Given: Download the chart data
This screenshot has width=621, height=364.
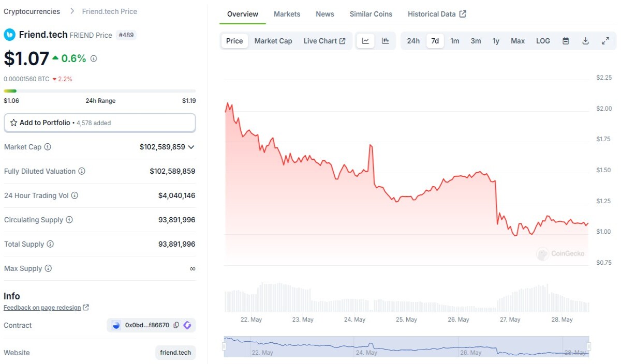Looking at the screenshot, I should (x=585, y=41).
